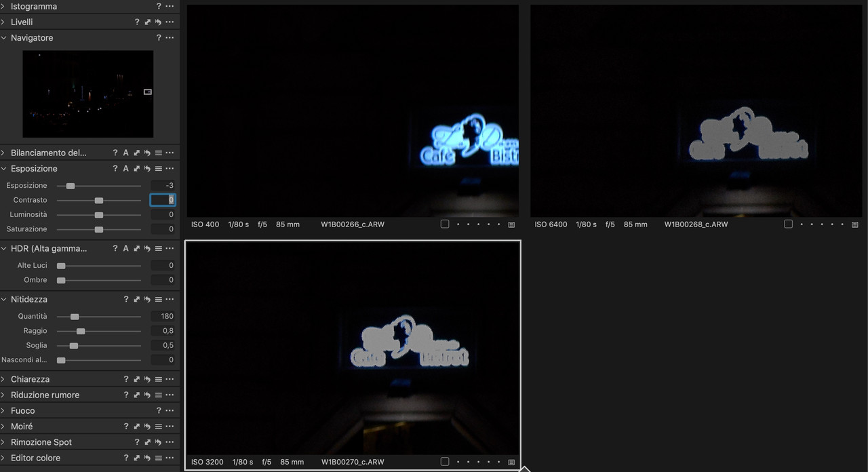Open the Editor colore options menu
This screenshot has height=472, width=868.
(x=170, y=458)
